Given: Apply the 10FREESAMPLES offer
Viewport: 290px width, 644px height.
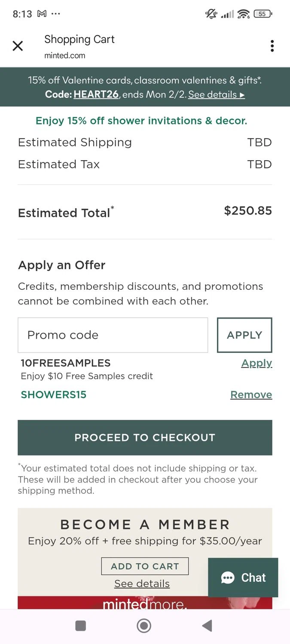Looking at the screenshot, I should tap(256, 363).
